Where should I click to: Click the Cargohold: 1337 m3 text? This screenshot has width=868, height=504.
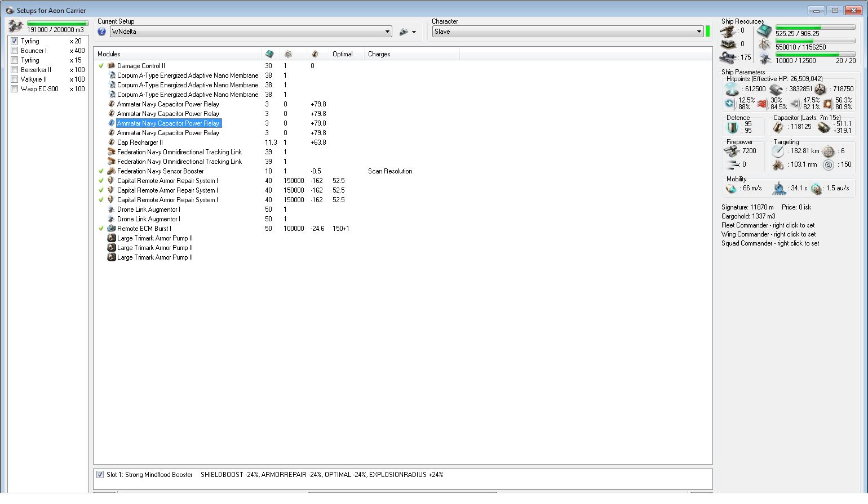[749, 216]
